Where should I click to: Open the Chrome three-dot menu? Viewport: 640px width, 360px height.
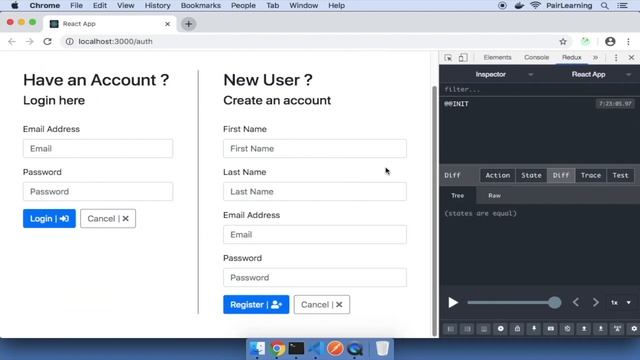point(628,41)
